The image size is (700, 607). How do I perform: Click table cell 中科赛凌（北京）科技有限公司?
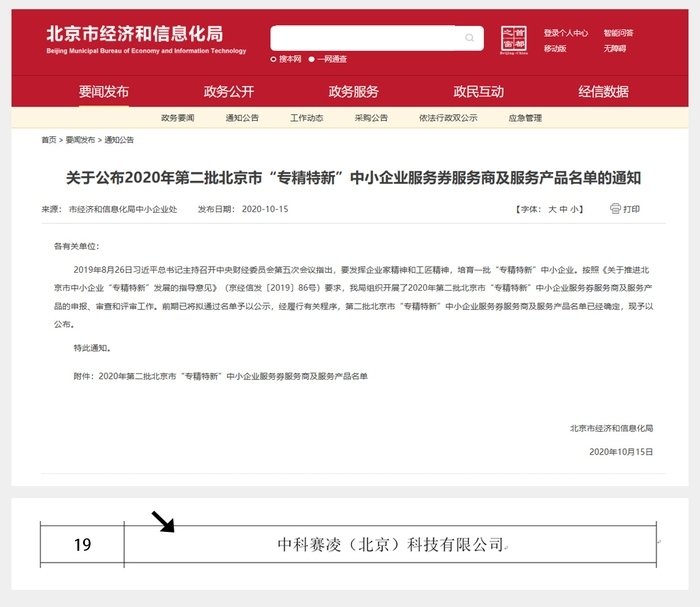(x=390, y=545)
